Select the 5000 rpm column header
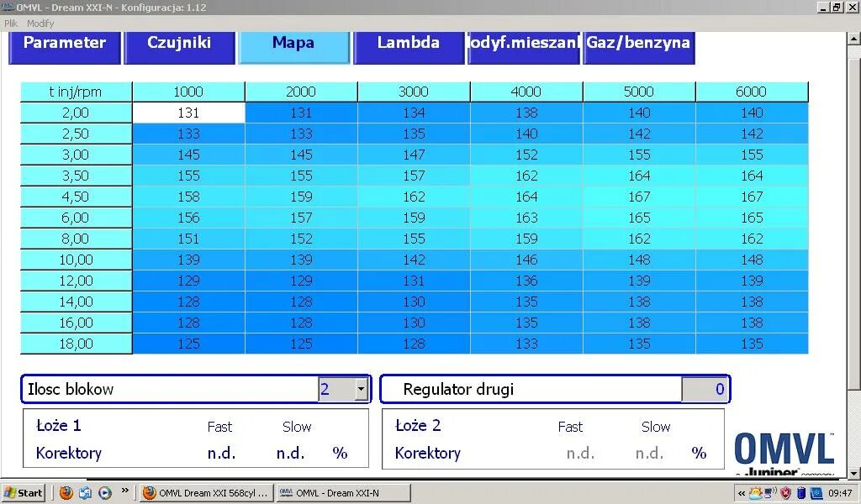The image size is (861, 504). point(639,92)
